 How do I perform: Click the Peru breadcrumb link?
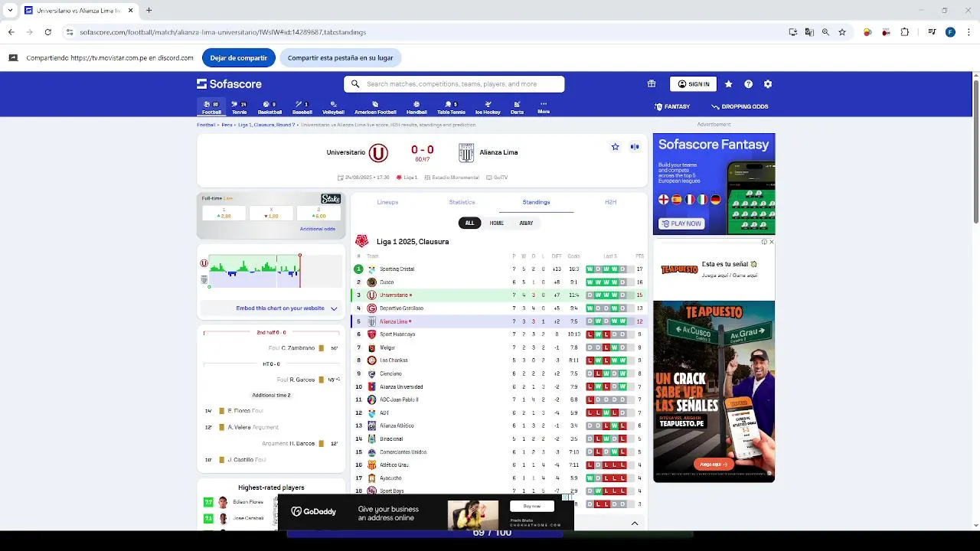click(x=227, y=124)
